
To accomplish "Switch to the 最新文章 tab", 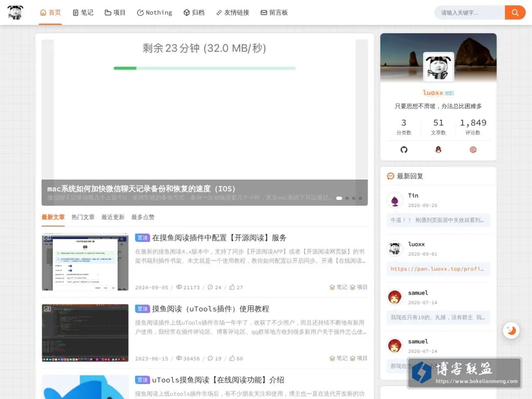I will point(53,217).
